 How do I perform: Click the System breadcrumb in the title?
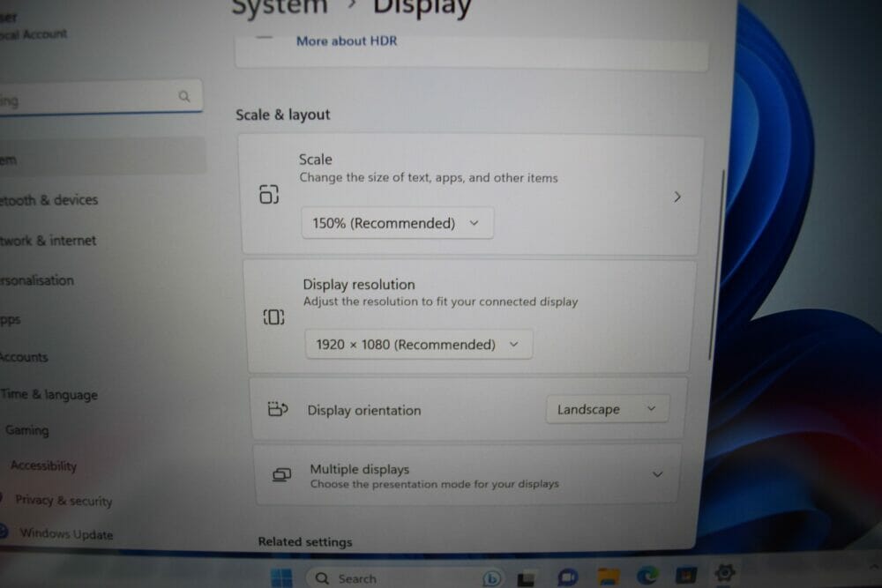(280, 7)
